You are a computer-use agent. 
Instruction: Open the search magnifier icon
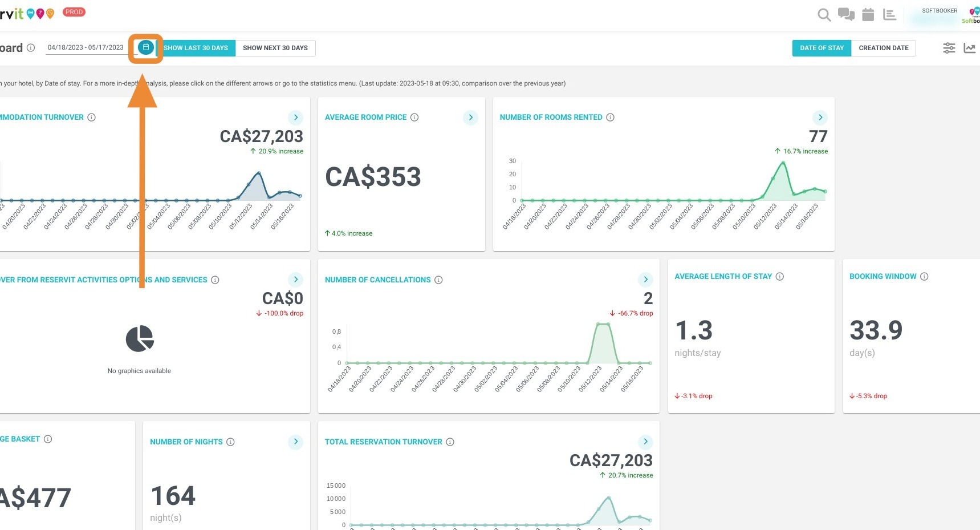(824, 15)
